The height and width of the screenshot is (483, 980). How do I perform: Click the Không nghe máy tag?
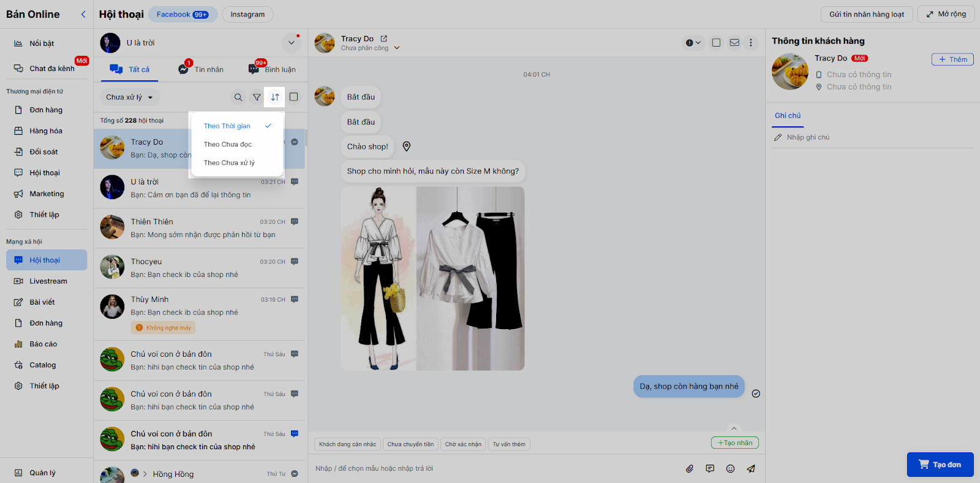(x=163, y=328)
